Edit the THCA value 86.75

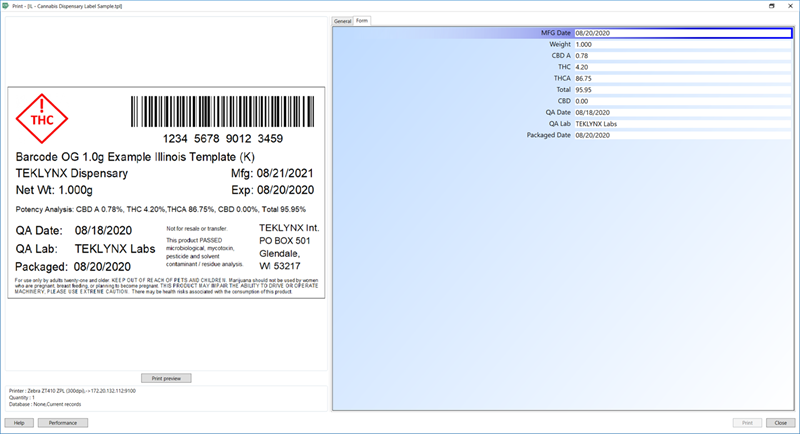[683, 79]
